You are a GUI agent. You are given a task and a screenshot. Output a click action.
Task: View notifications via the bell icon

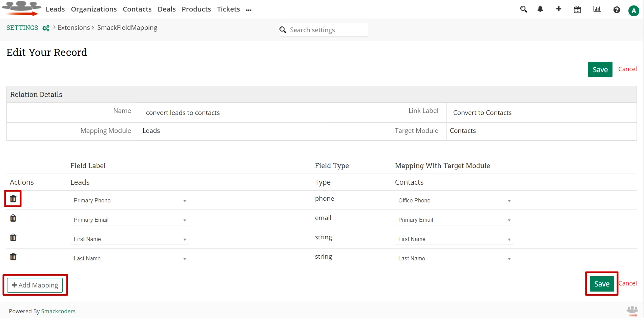point(540,9)
